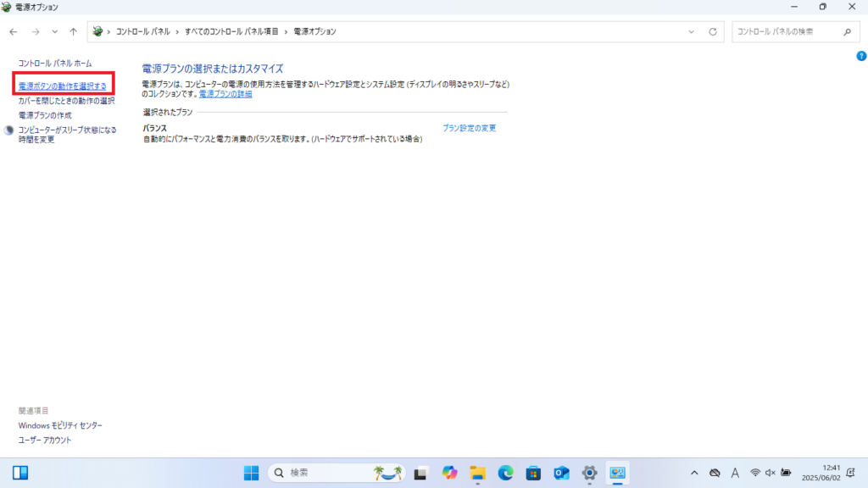This screenshot has width=868, height=488.
Task: Click the IME input mode A indicator
Action: (x=735, y=473)
